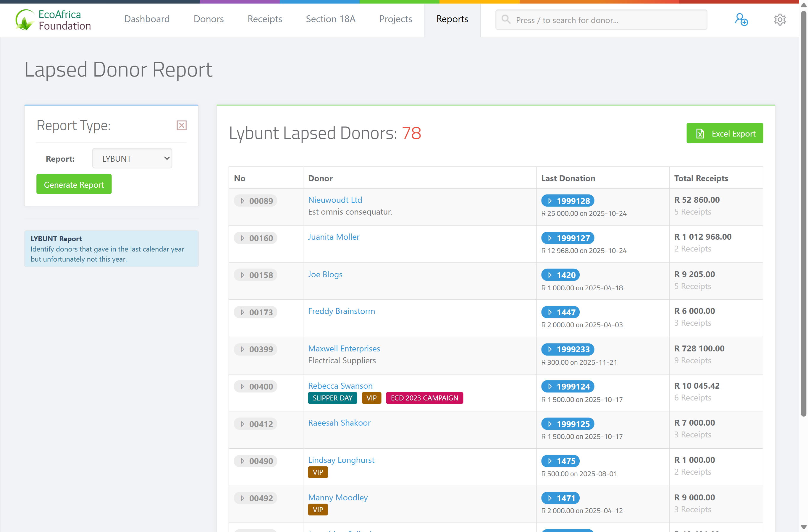Open the Add Donor icon
The height and width of the screenshot is (532, 808).
pos(741,19)
